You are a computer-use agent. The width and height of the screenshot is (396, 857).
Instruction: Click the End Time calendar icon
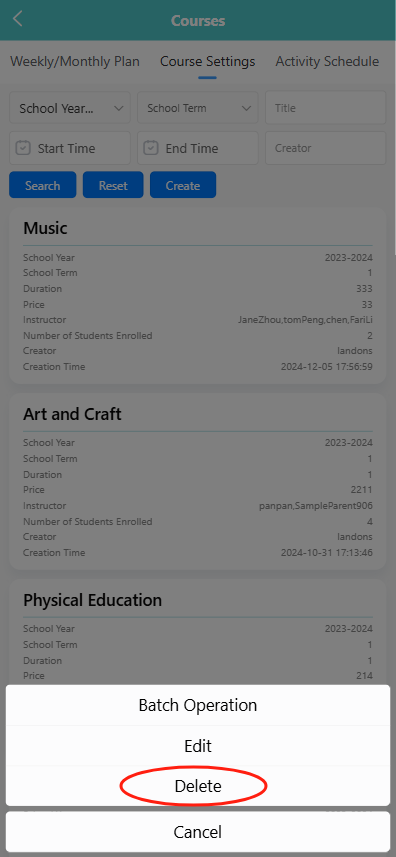tap(151, 148)
